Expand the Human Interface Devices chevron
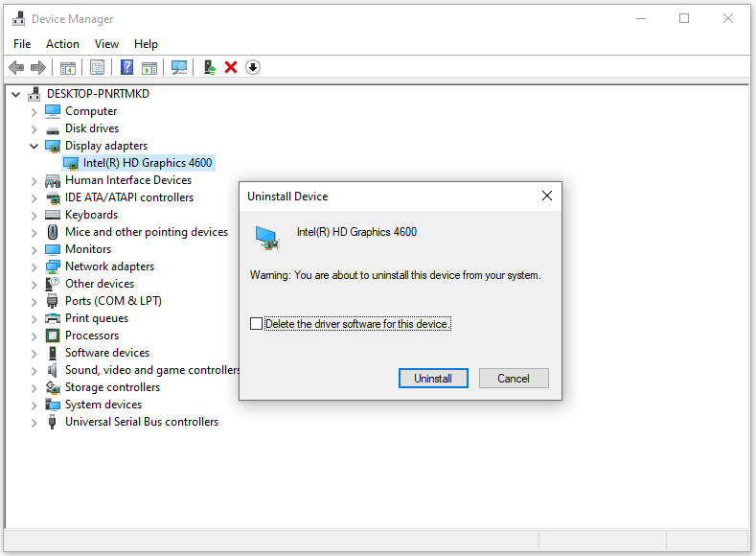756x556 pixels. 34,181
